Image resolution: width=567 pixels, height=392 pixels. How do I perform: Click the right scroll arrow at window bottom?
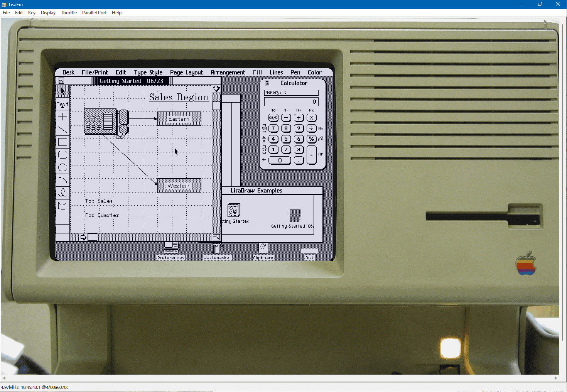click(83, 237)
